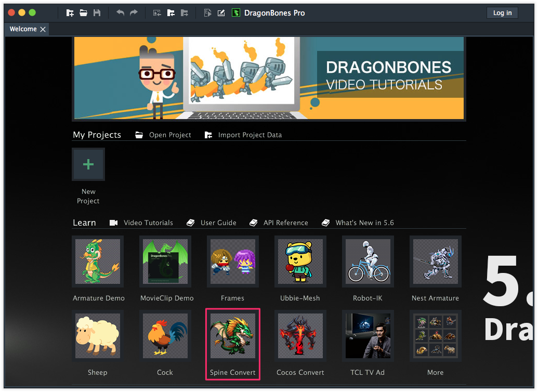
Task: Open the Cock rooster thumbnail
Action: [x=165, y=336]
